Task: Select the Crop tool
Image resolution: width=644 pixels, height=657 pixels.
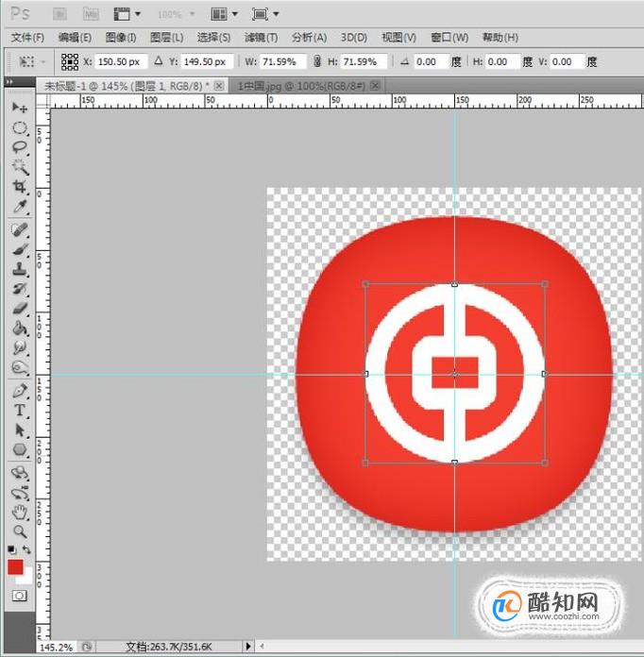Action: pos(19,187)
